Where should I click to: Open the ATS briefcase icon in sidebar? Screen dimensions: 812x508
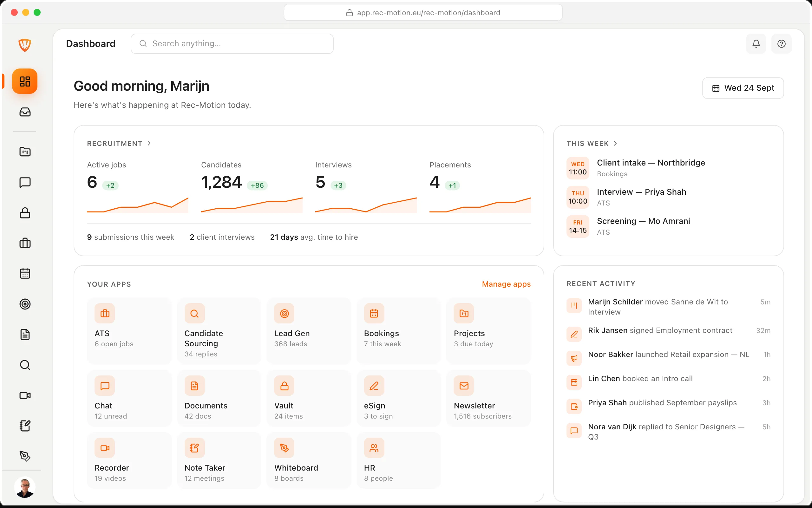pos(25,243)
